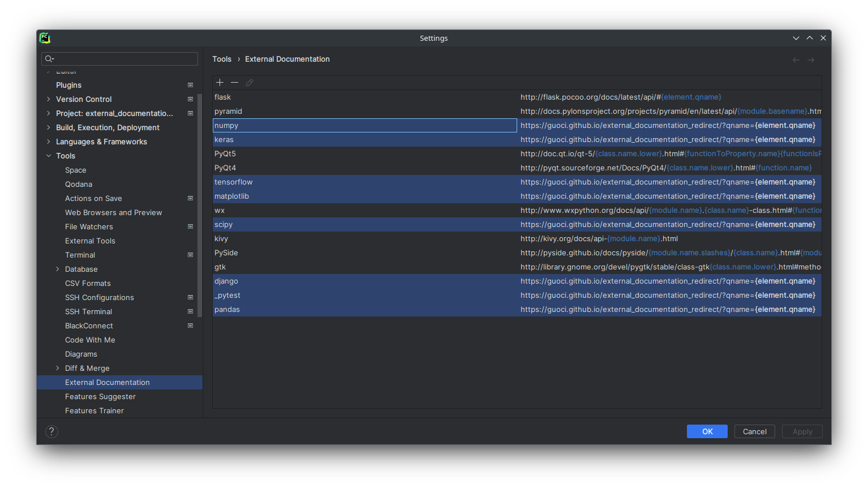The width and height of the screenshot is (868, 488).
Task: Click project-level icon next to BlackConnect
Action: coord(190,326)
